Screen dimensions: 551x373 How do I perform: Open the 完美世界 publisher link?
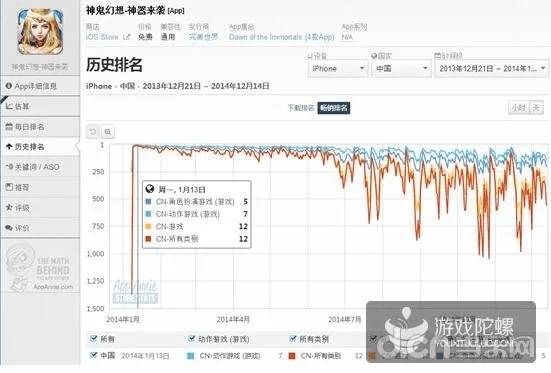click(203, 37)
